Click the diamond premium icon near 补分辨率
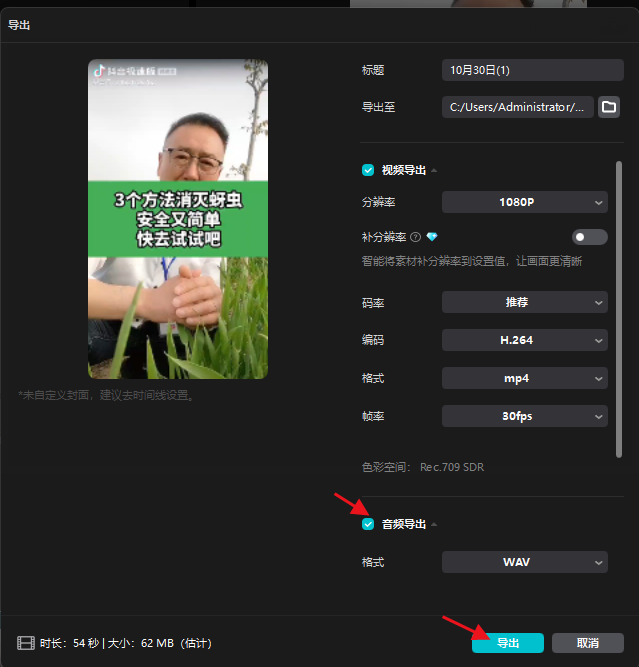639x667 pixels. tap(432, 237)
